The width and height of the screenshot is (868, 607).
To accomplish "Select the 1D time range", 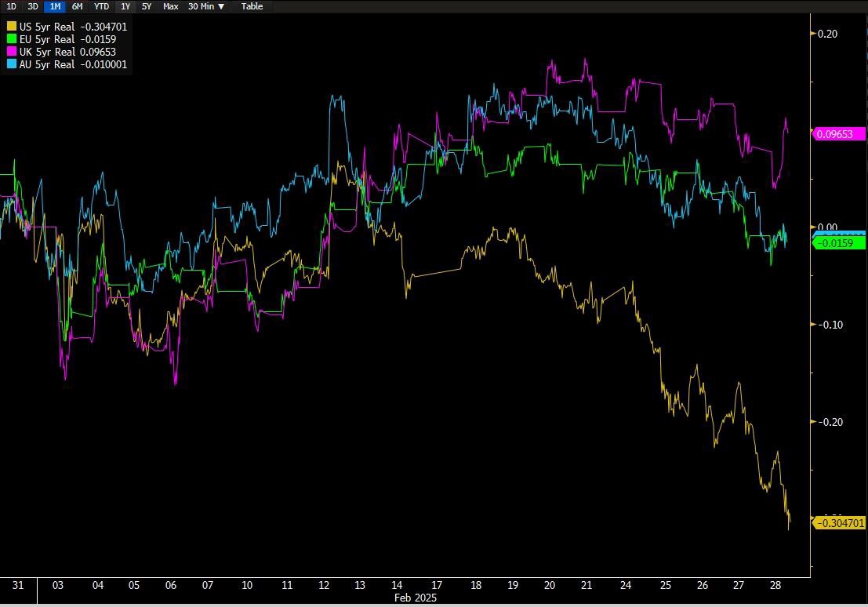I will 11,6.
